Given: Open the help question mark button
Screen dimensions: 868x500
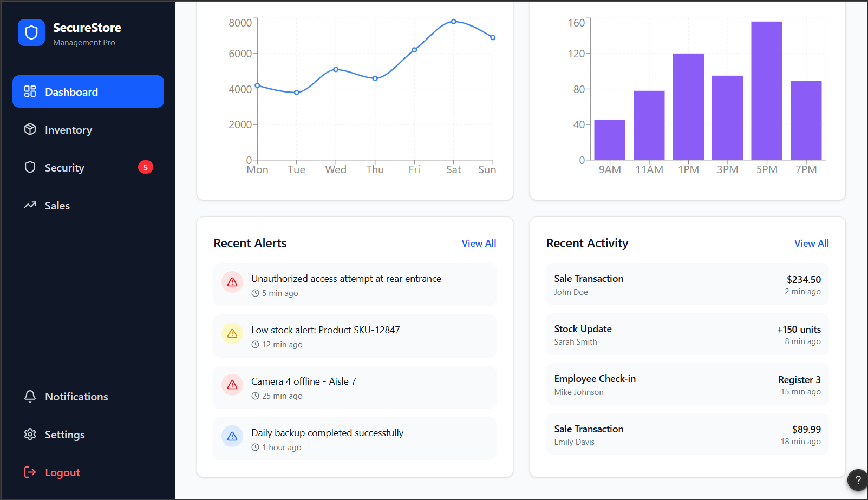Looking at the screenshot, I should [858, 480].
